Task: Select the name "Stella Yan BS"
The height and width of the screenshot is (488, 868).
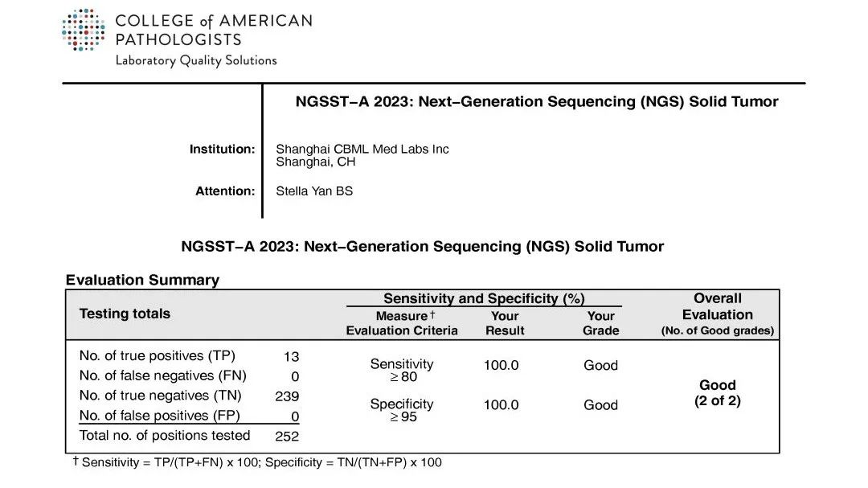Action: [x=314, y=191]
